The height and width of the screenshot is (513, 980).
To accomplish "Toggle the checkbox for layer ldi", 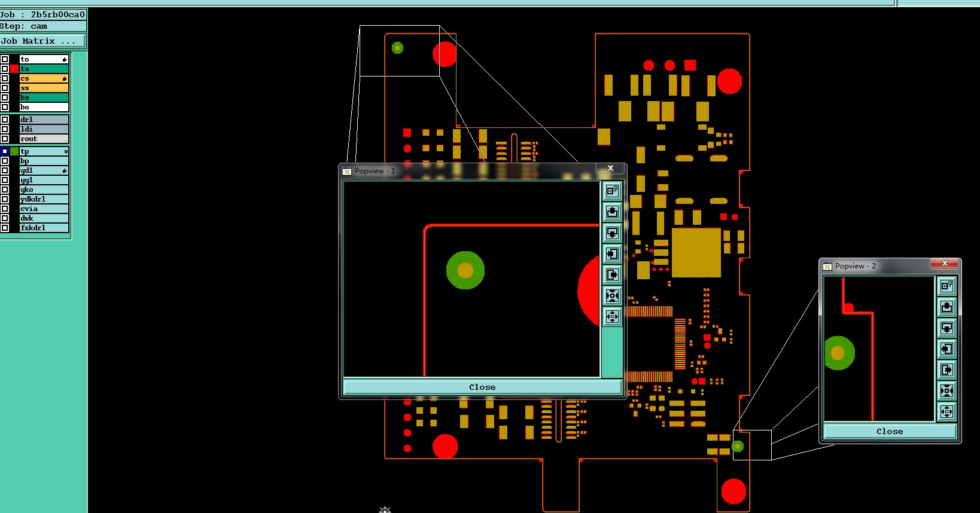I will (5, 129).
